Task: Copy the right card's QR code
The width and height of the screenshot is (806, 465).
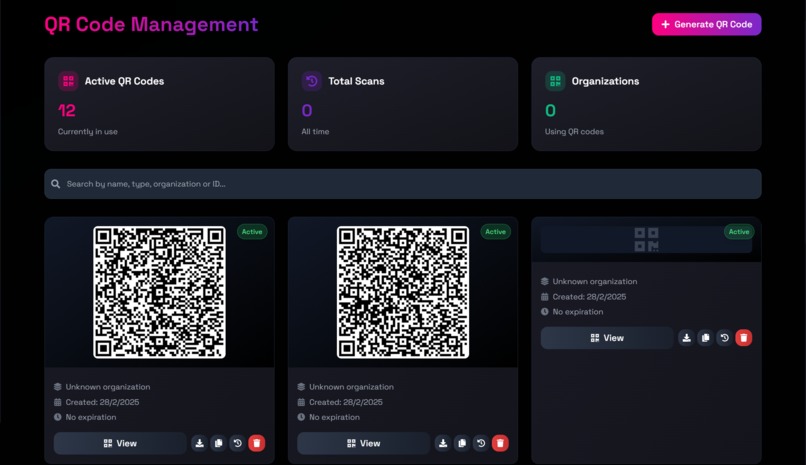Action: [x=705, y=338]
